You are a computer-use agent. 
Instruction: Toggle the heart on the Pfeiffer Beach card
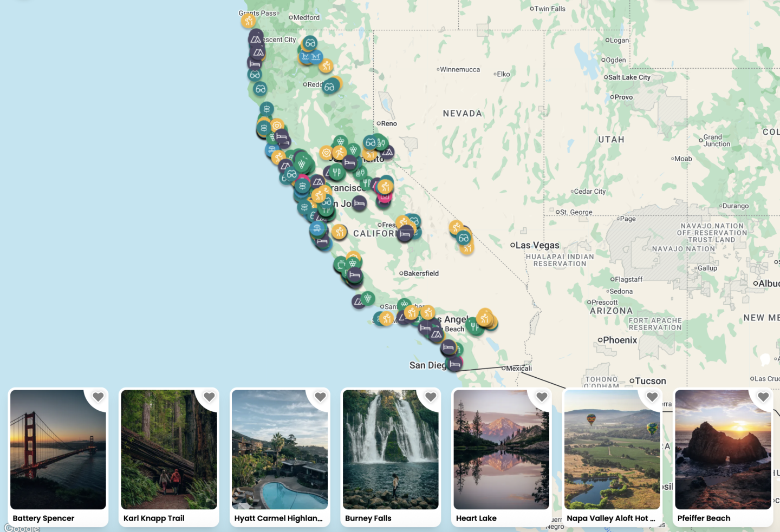tap(763, 397)
